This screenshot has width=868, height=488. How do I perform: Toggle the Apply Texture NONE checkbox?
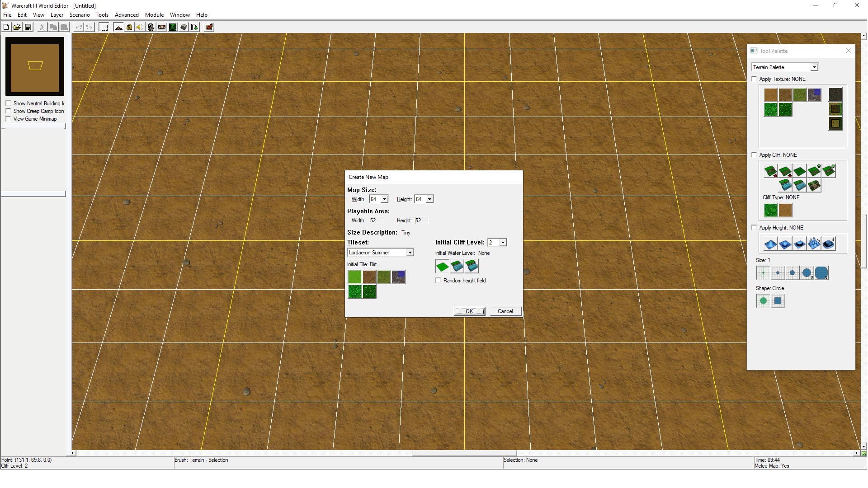(x=755, y=78)
